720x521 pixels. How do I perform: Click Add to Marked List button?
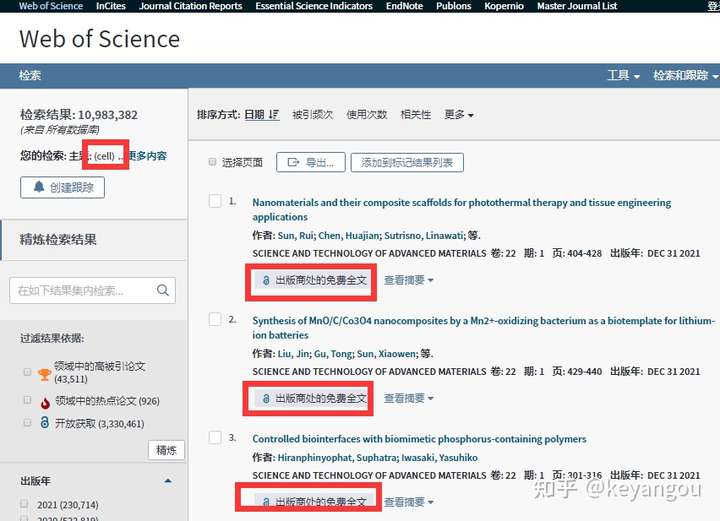click(407, 162)
